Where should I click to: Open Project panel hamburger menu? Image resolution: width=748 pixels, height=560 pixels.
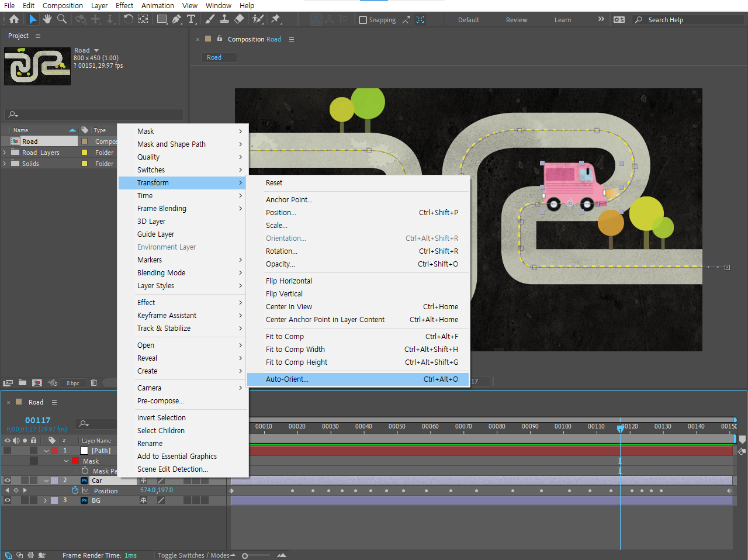point(38,36)
